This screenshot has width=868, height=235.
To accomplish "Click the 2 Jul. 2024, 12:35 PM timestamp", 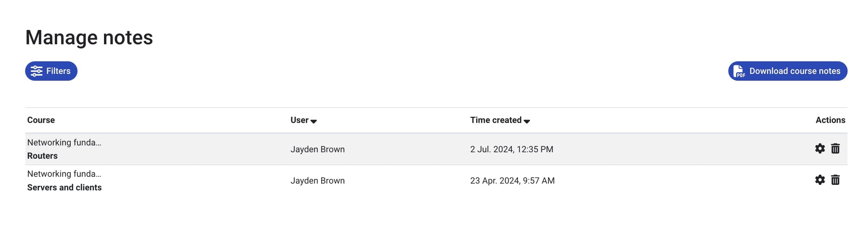I will click(x=511, y=149).
